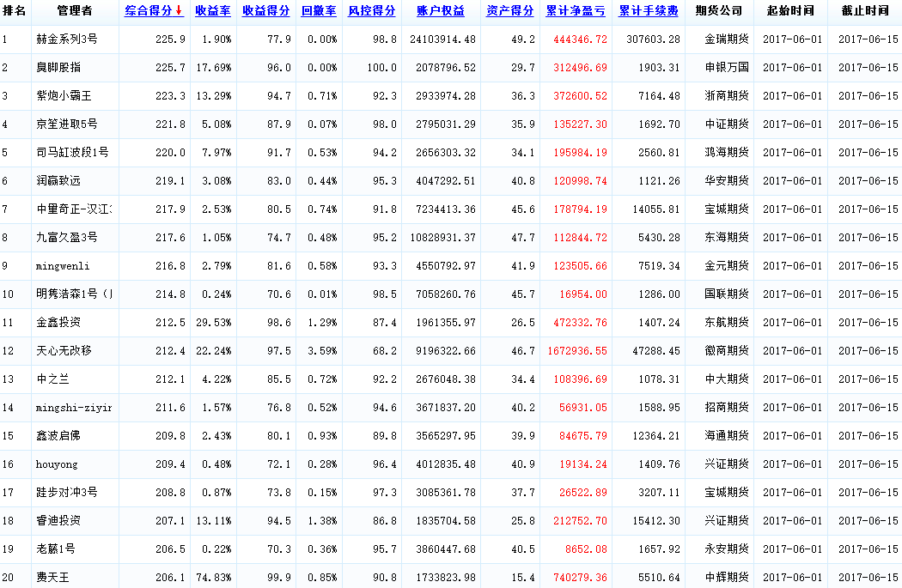This screenshot has height=588, width=902.
Task: Click commission value 47288.45
Action: [x=655, y=350]
